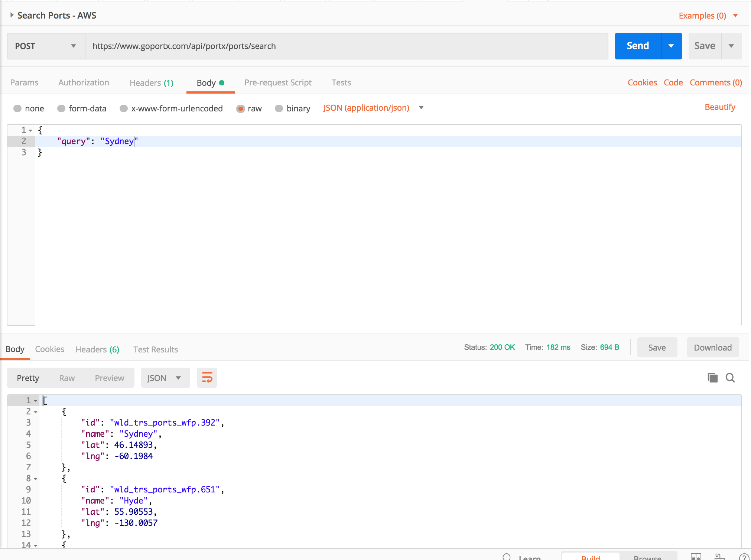751x560 pixels.
Task: Copy response body to clipboard
Action: point(712,378)
